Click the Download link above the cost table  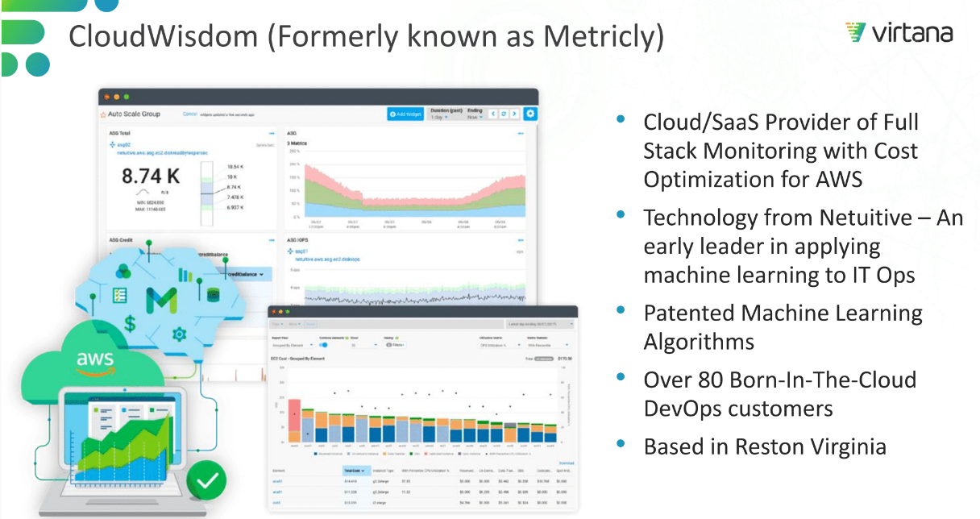[x=566, y=463]
